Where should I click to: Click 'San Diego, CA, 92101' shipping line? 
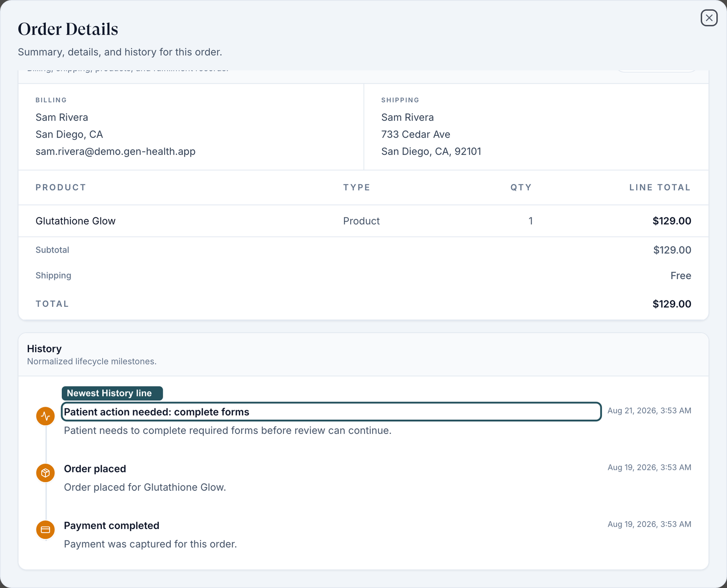pos(431,151)
